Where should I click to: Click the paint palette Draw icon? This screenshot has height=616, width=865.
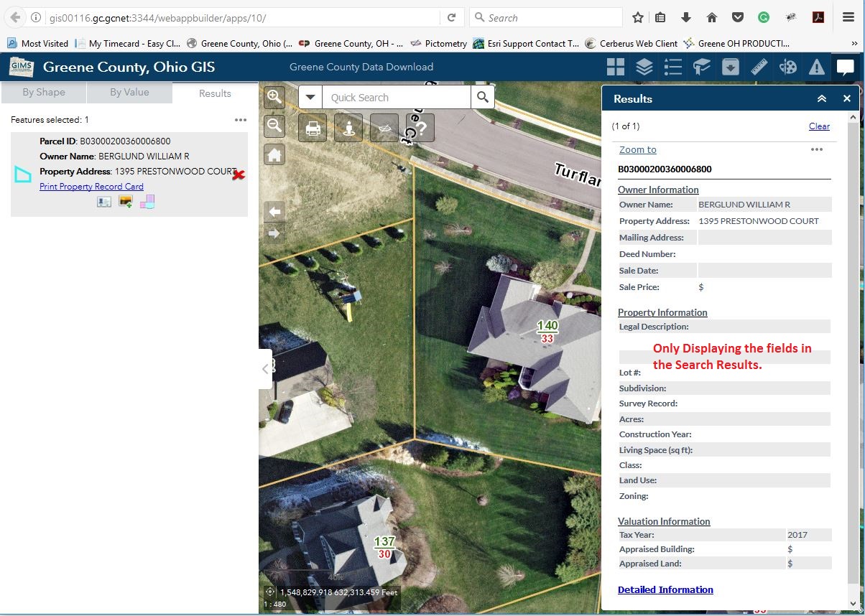788,67
